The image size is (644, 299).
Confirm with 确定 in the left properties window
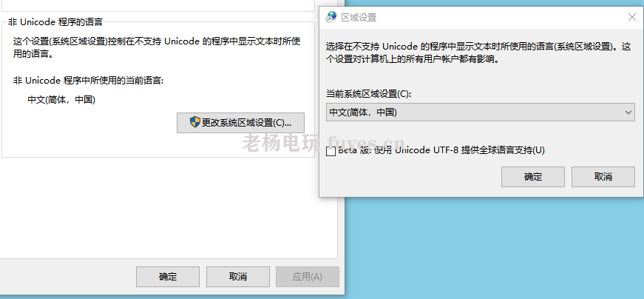click(168, 277)
